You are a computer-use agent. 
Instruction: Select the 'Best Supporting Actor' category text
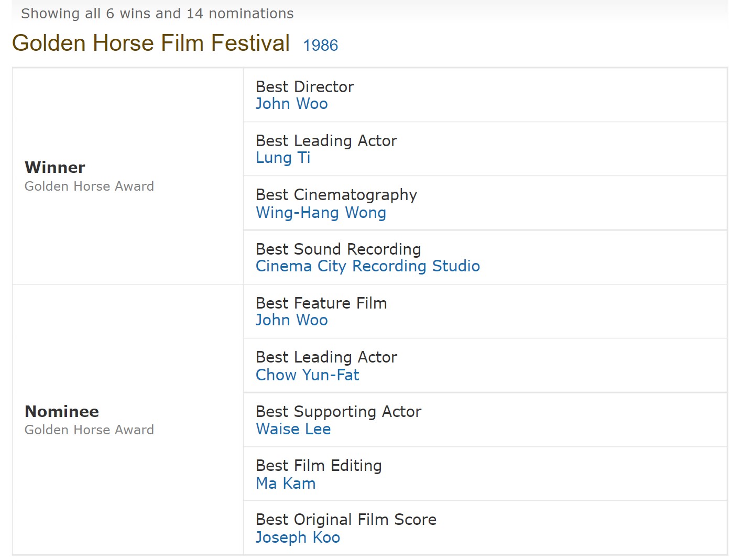[339, 412]
